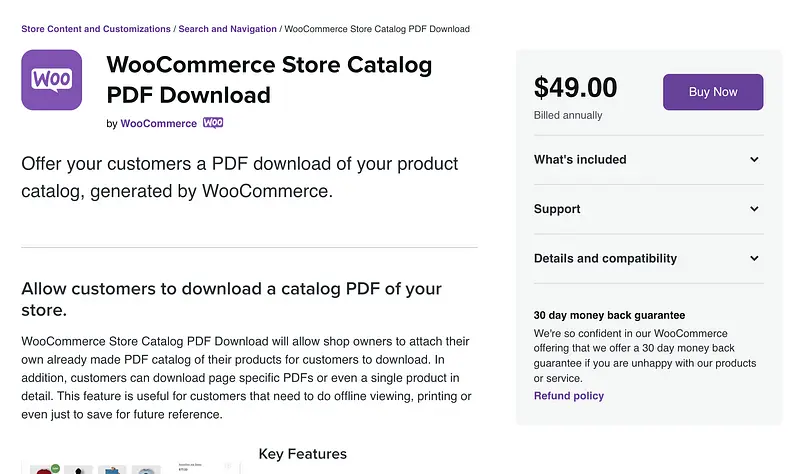Click the Key Features heading
This screenshot has height=474, width=800.
pos(302,454)
